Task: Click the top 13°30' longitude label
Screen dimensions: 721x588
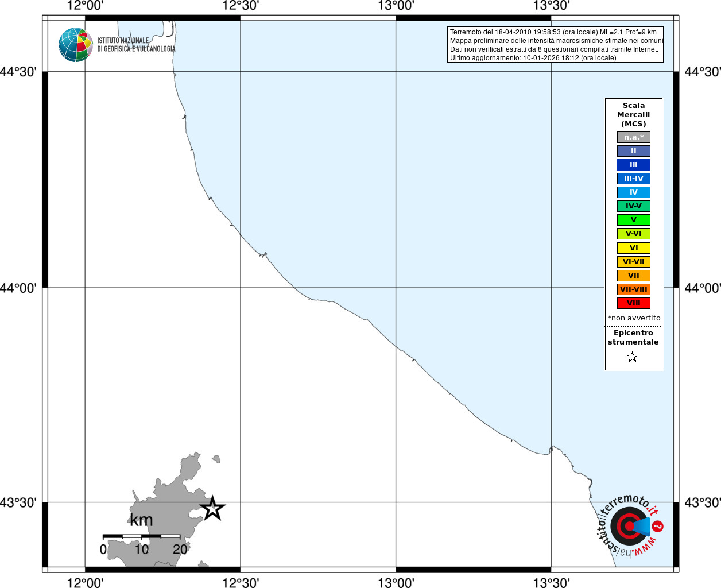Action: click(552, 6)
